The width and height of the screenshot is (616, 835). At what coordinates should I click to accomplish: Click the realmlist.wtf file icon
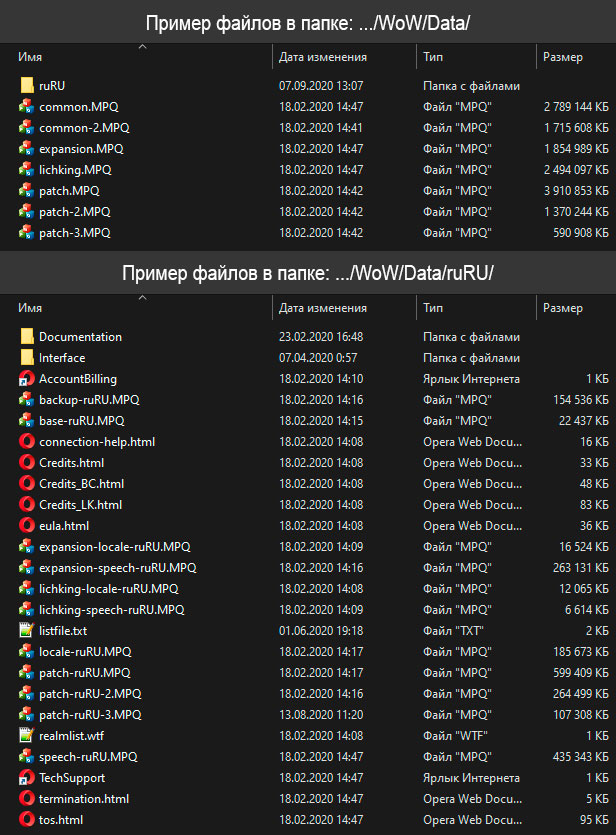pyautogui.click(x=27, y=735)
